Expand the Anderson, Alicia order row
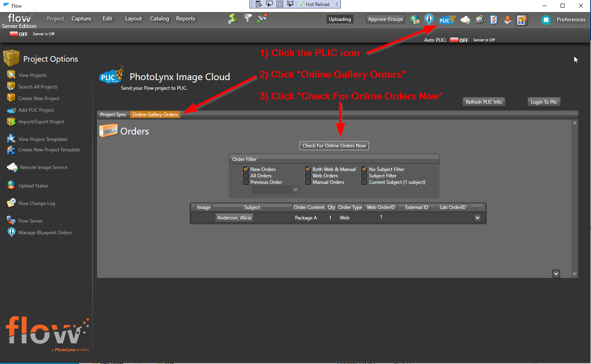This screenshot has width=591, height=364. (x=477, y=218)
